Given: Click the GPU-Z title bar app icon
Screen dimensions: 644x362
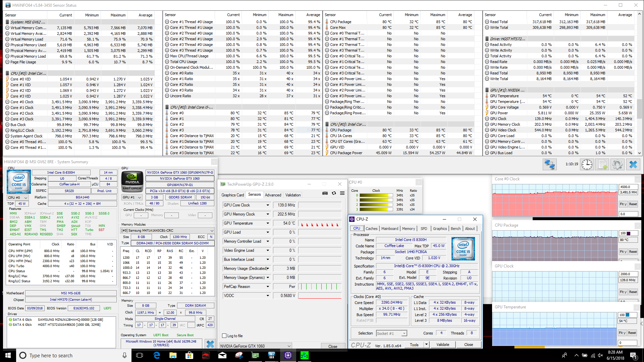Looking at the screenshot, I should pyautogui.click(x=223, y=184).
